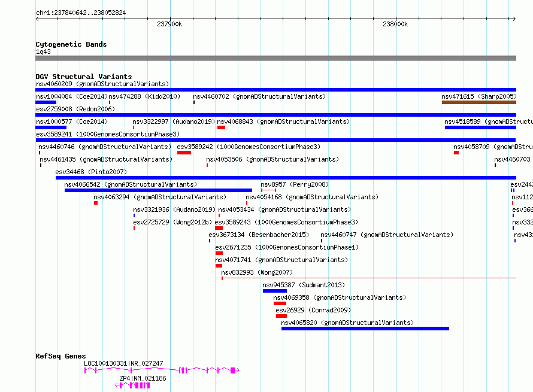Click nsv4053506 gnomAD variant label
This screenshot has width=533, height=392.
[x=272, y=159]
